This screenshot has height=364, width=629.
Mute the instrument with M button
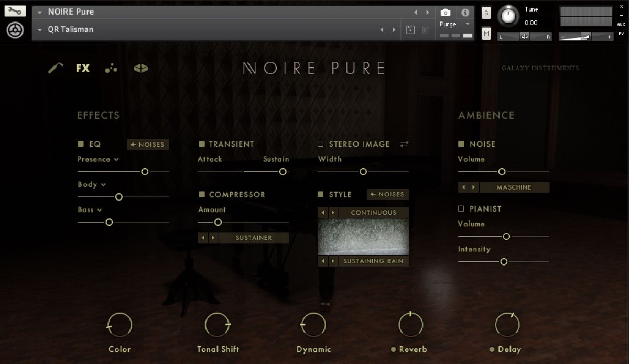(486, 34)
